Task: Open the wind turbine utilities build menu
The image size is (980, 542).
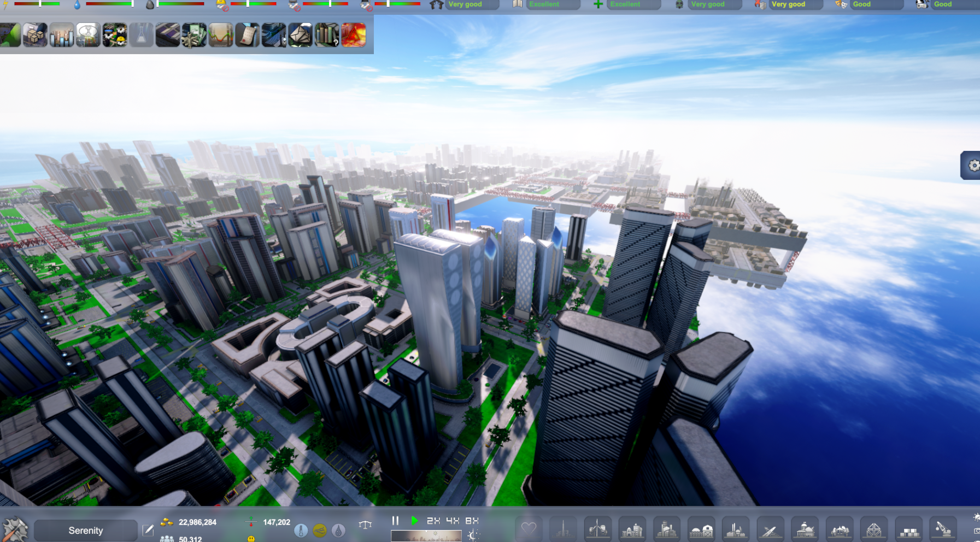Action: 597,529
